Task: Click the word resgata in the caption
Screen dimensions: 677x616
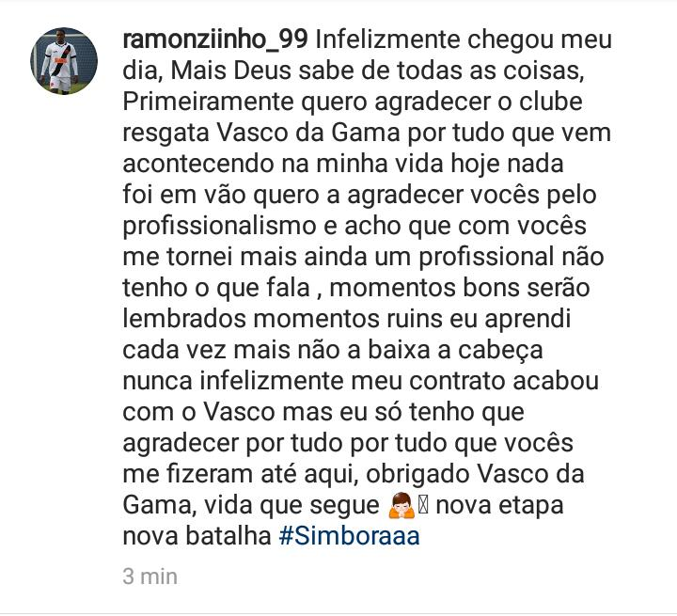Action: [165, 134]
